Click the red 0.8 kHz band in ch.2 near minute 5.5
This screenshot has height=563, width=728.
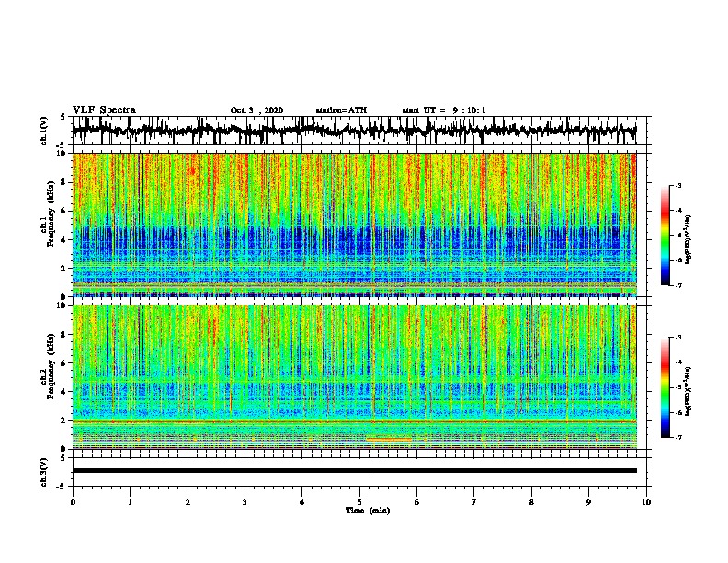389,439
